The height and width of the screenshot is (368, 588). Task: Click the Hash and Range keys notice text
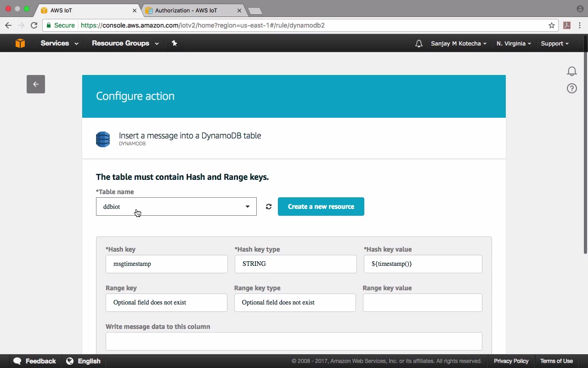point(182,177)
